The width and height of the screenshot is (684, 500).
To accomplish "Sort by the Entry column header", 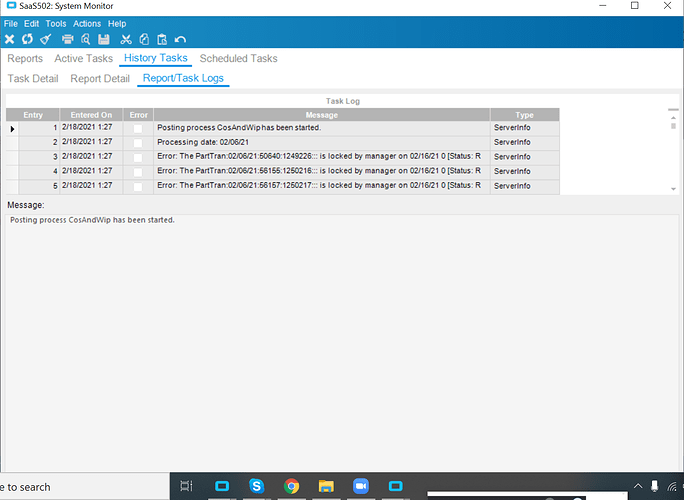I will 33,115.
